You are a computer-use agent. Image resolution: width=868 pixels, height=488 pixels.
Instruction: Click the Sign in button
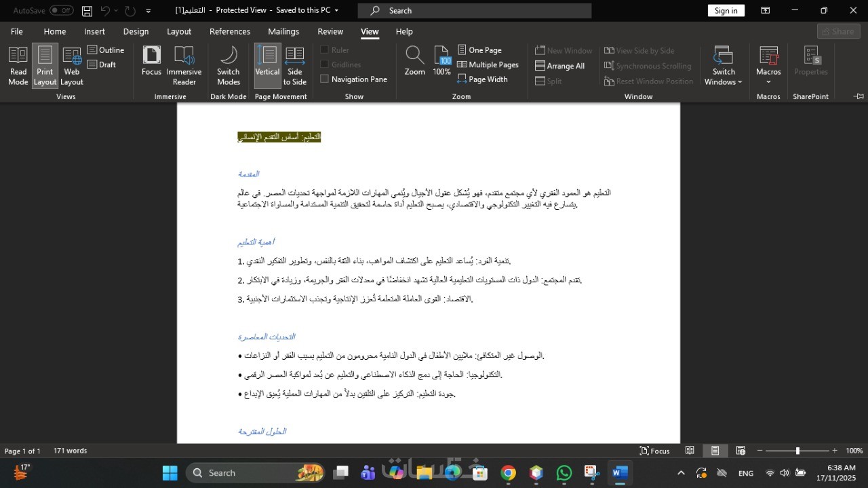point(726,11)
